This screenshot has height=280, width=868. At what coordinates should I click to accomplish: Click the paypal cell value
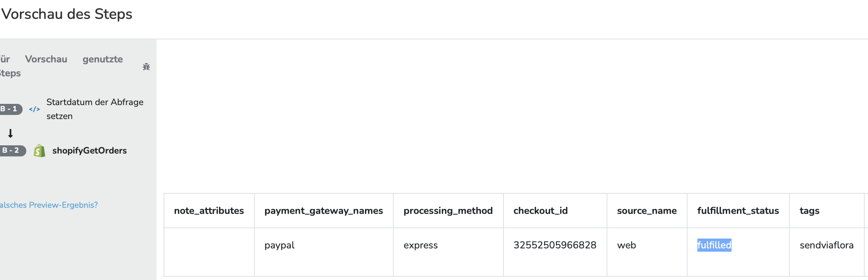coord(279,246)
